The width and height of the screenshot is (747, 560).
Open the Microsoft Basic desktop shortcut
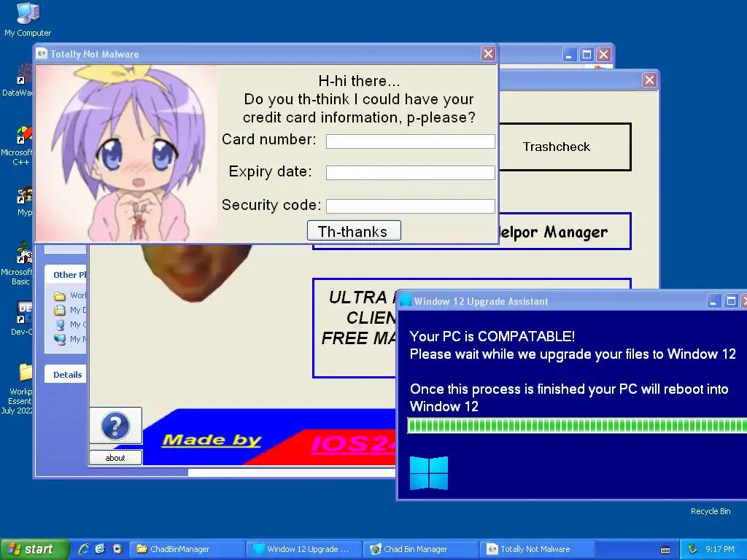(x=18, y=262)
